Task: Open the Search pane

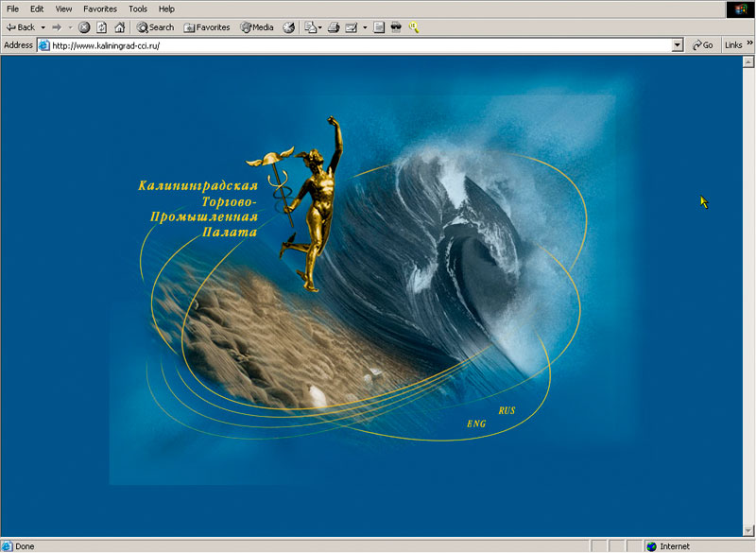Action: click(156, 27)
